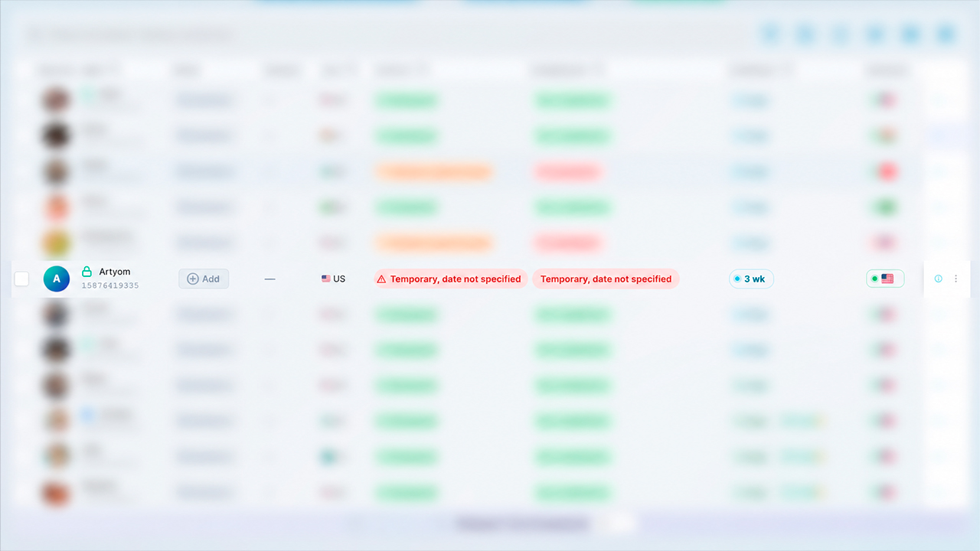Open the three-dot menu in Artyom's row

[x=955, y=279]
